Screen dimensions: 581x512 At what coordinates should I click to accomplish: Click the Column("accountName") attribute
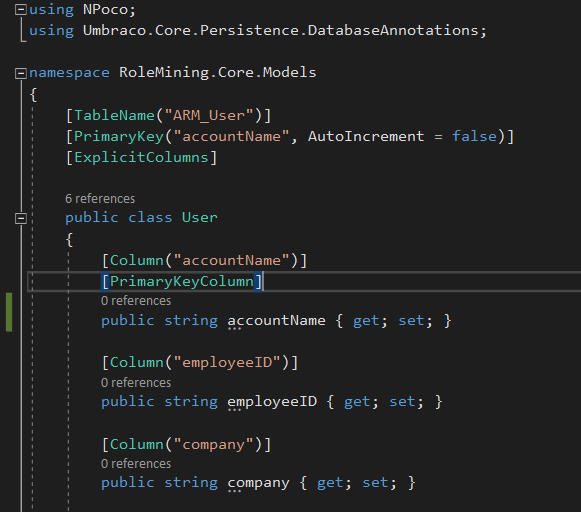click(204, 260)
